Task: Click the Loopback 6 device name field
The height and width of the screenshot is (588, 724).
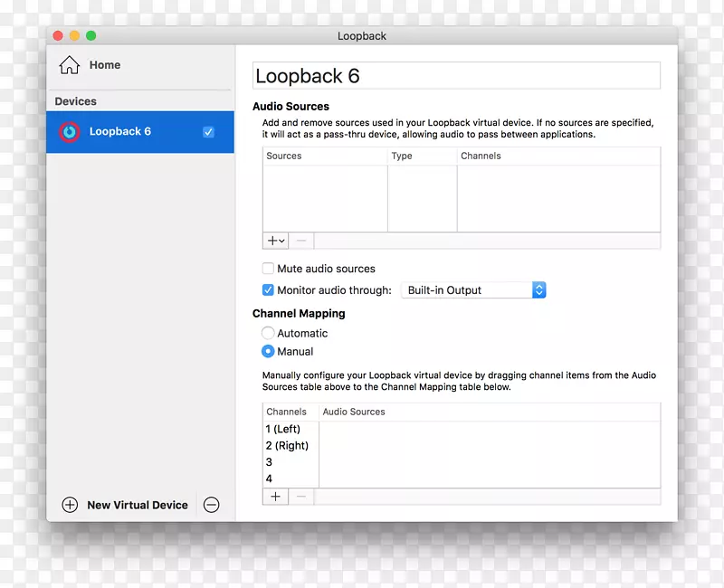Action: (452, 76)
